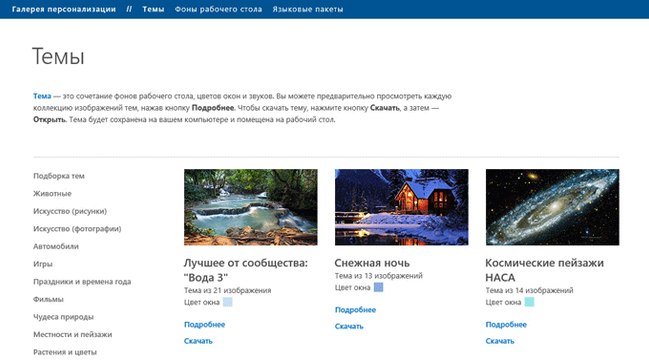Open Автомобили category
Image resolution: width=649 pixels, height=360 pixels.
[x=56, y=246]
